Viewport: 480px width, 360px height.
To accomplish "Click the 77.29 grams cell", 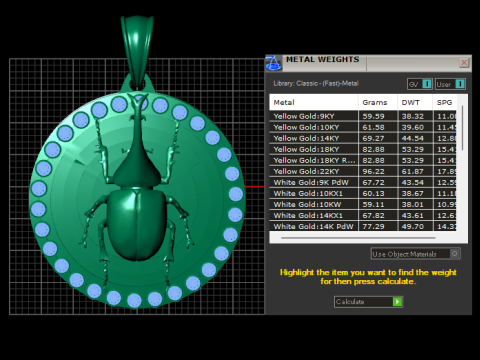I will (378, 226).
